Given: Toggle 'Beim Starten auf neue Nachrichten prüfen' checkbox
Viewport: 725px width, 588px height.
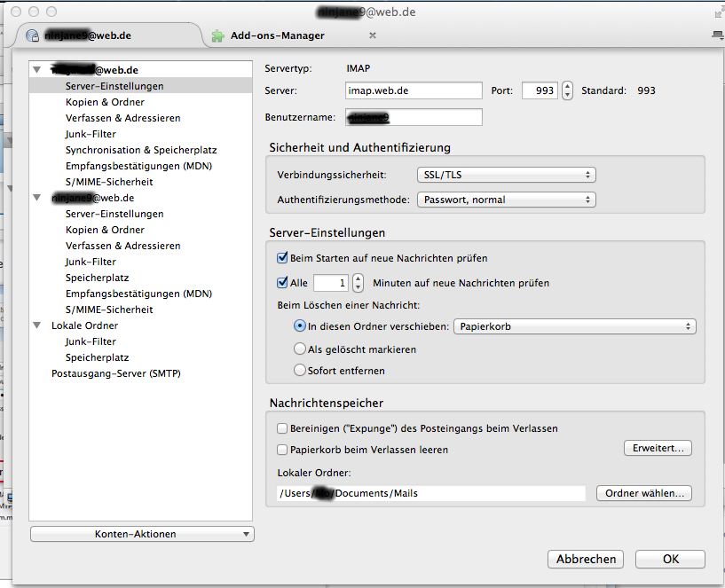Looking at the screenshot, I should click(x=283, y=258).
